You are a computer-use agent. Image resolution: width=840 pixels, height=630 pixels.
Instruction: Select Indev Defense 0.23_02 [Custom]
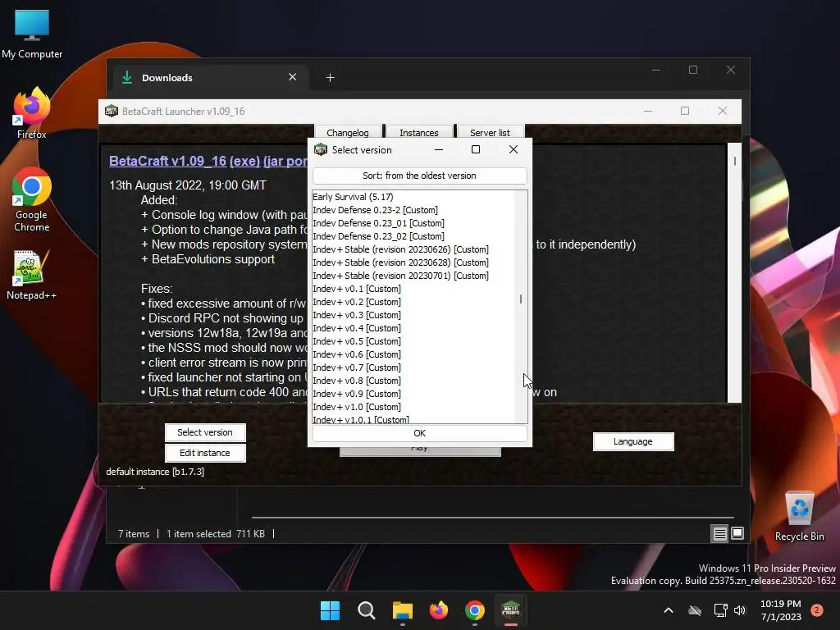[x=413, y=236]
